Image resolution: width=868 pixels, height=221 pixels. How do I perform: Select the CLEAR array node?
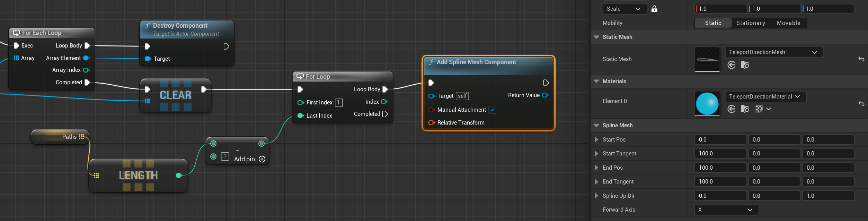(x=176, y=95)
